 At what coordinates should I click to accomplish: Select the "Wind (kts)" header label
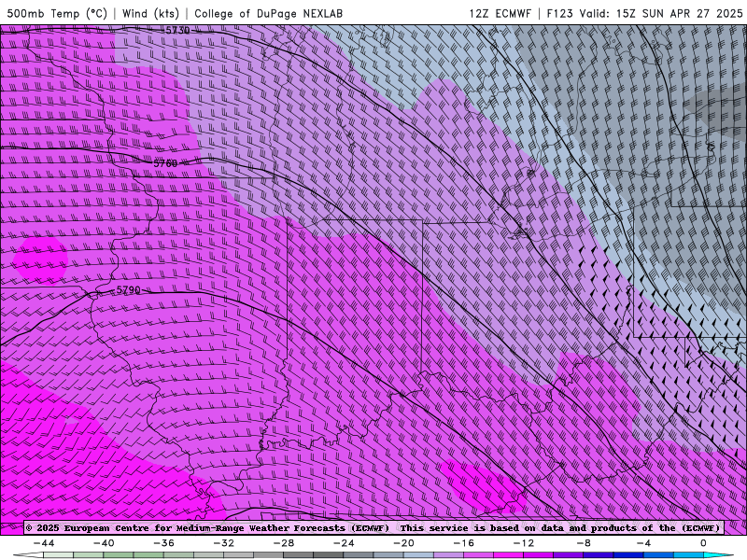click(150, 13)
